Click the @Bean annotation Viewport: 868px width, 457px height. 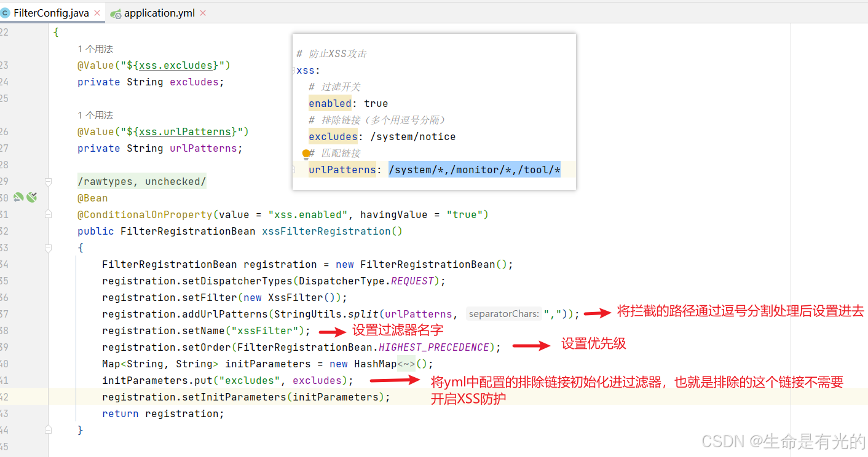(x=93, y=198)
